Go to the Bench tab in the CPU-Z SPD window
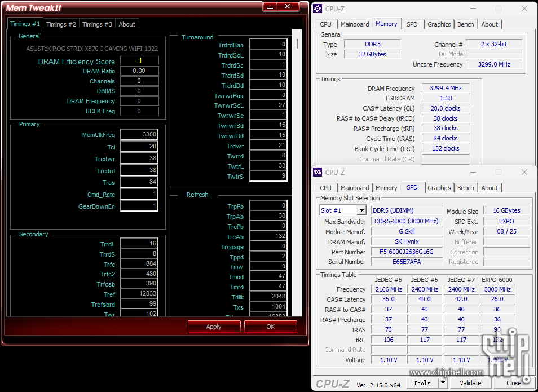 pyautogui.click(x=466, y=188)
